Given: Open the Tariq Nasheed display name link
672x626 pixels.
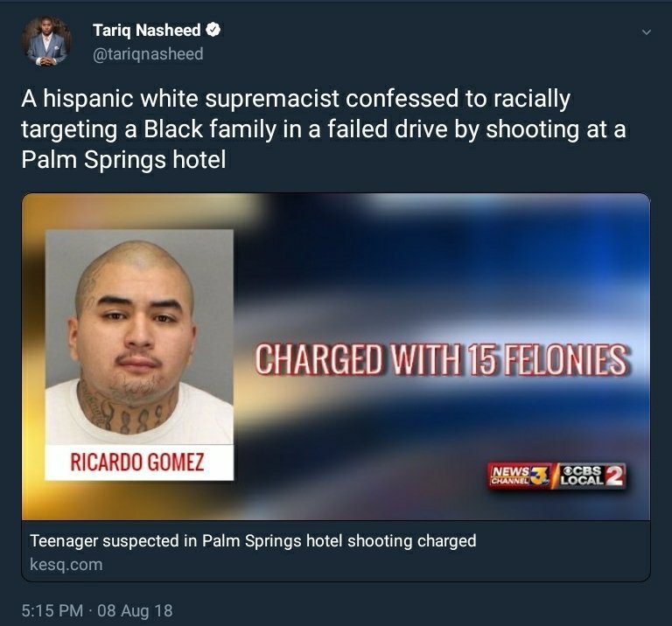Looking at the screenshot, I should 147,30.
